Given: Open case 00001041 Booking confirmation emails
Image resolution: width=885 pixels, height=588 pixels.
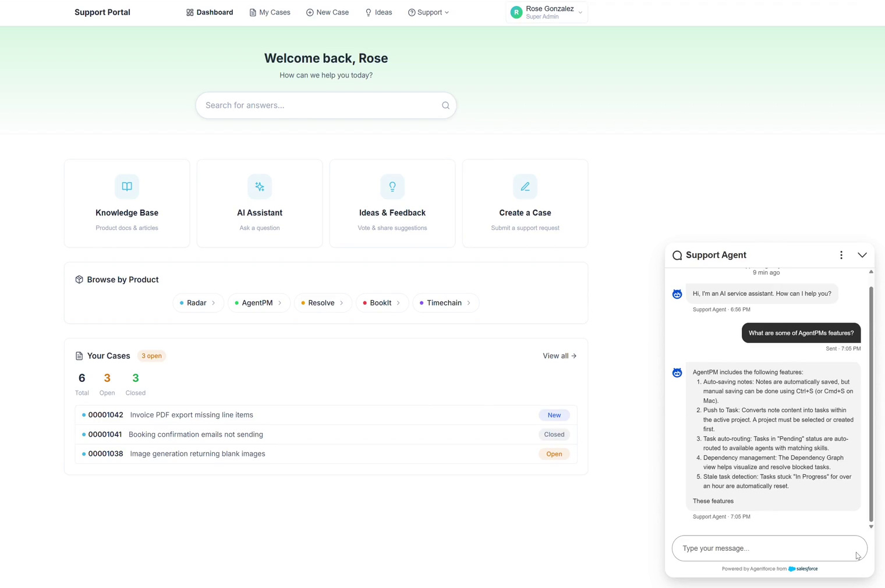Looking at the screenshot, I should click(326, 434).
